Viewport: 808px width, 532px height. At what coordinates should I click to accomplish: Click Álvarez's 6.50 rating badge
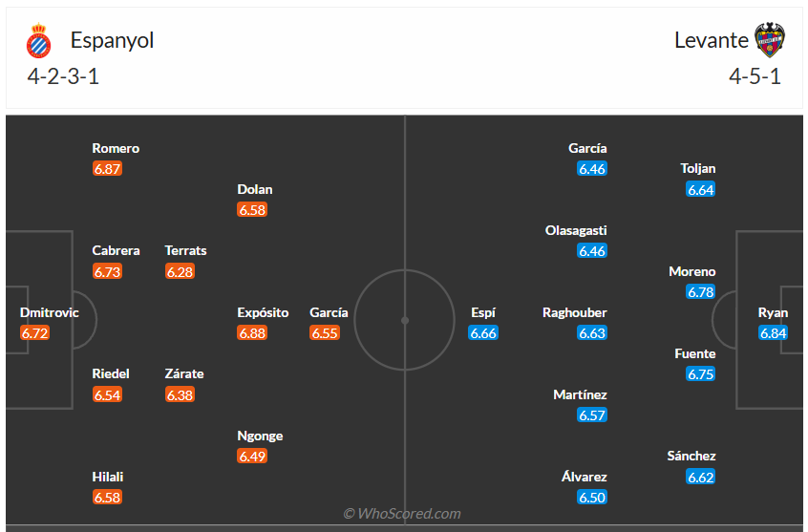tap(592, 498)
